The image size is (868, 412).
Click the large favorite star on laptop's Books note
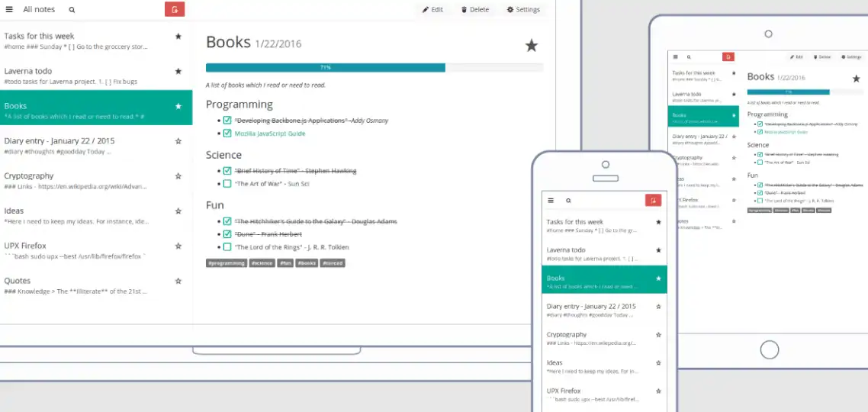(532, 46)
